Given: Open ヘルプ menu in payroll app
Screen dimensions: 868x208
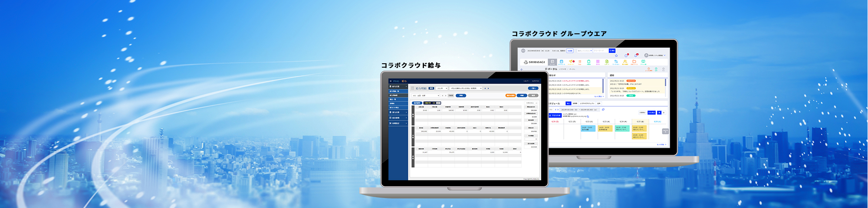Looking at the screenshot, I should [x=526, y=81].
